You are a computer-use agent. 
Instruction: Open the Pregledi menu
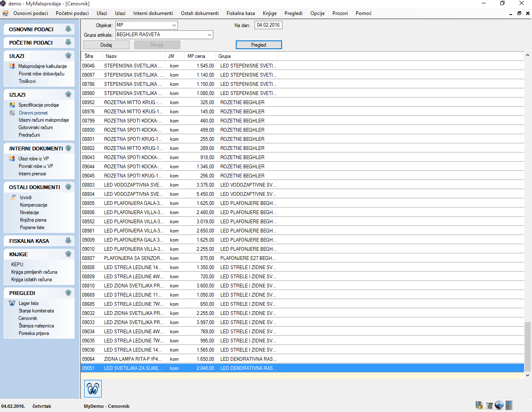coord(293,13)
